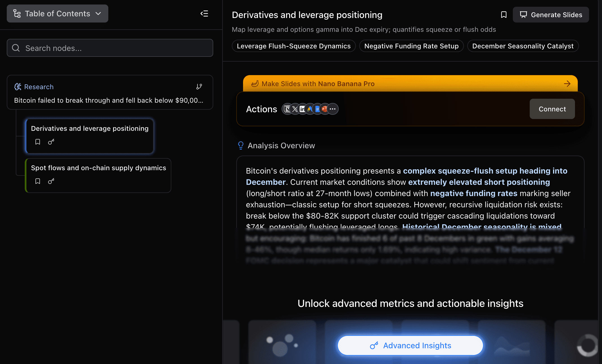Image resolution: width=602 pixels, height=364 pixels.
Task: Select Negative Funding Rate Setup tag
Action: (x=411, y=46)
